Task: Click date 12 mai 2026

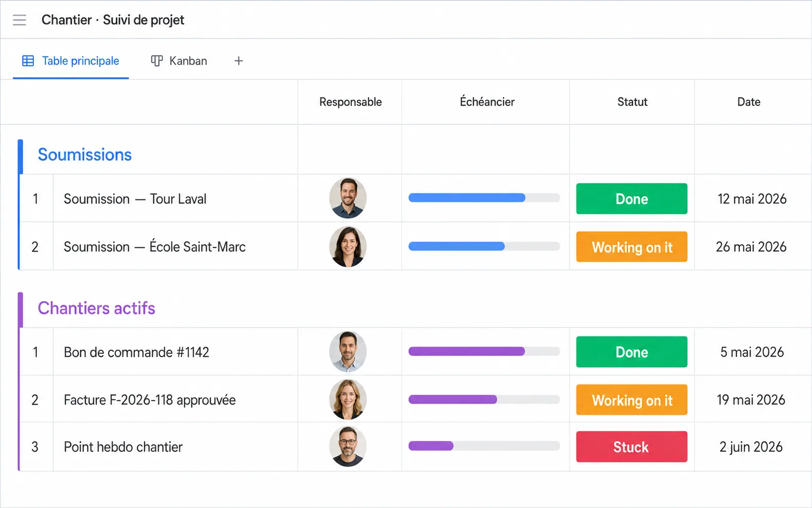Action: tap(752, 199)
